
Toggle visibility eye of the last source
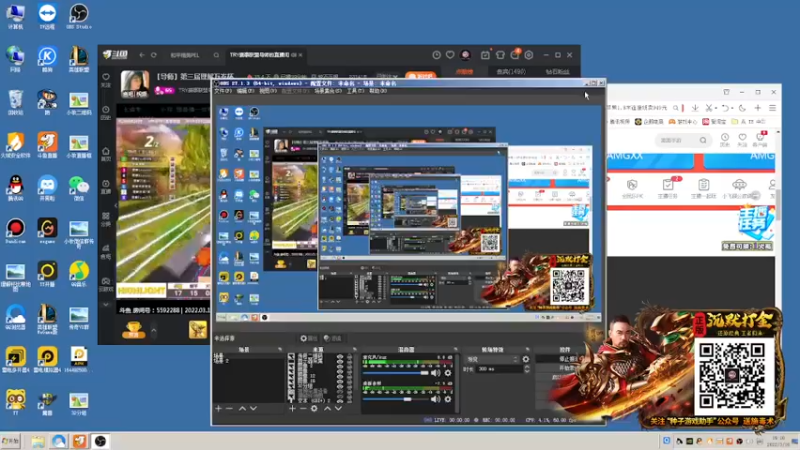tap(340, 400)
